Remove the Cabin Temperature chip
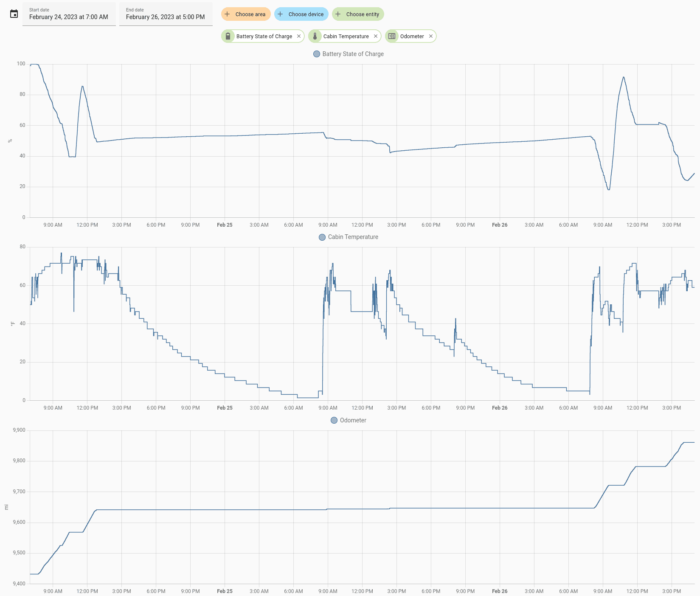 [376, 36]
